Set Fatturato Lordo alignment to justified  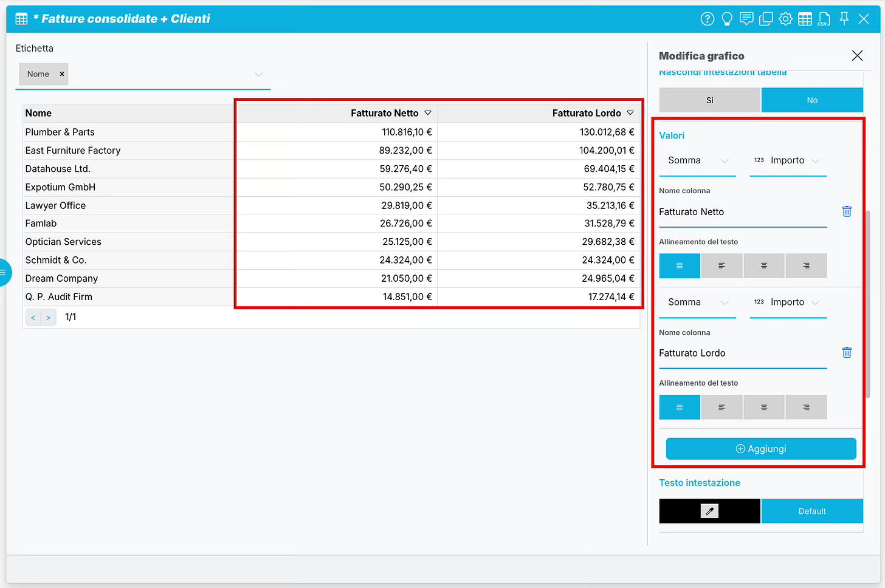pyautogui.click(x=680, y=407)
